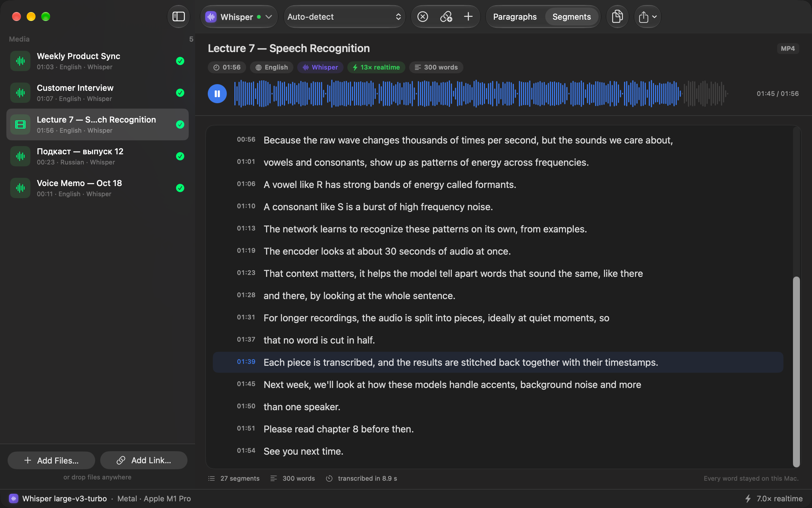Click Подкаст waveform icon
This screenshot has width=812, height=508.
tap(20, 156)
